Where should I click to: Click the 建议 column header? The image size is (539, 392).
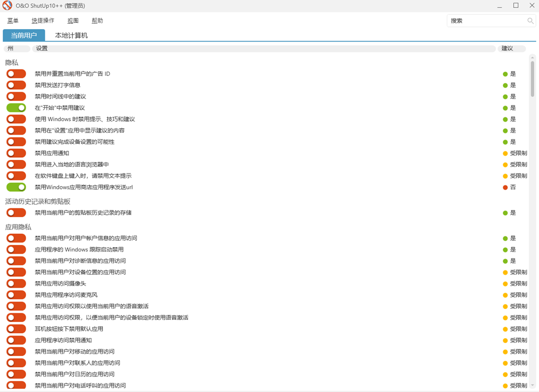[507, 48]
